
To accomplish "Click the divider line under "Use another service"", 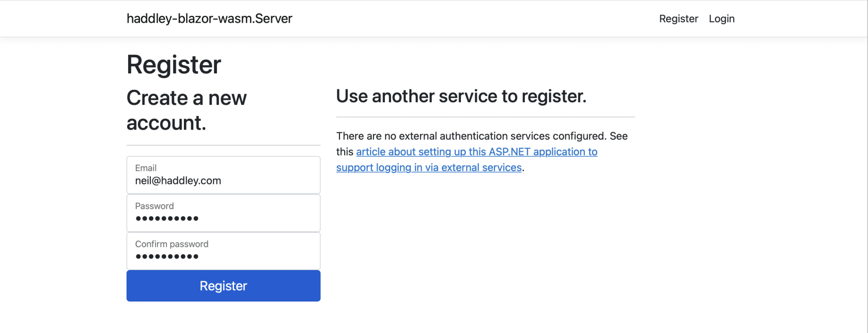I will (x=485, y=117).
